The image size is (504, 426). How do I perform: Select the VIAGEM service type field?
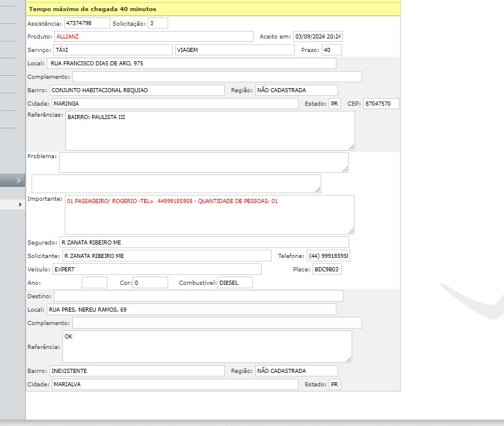coord(234,50)
